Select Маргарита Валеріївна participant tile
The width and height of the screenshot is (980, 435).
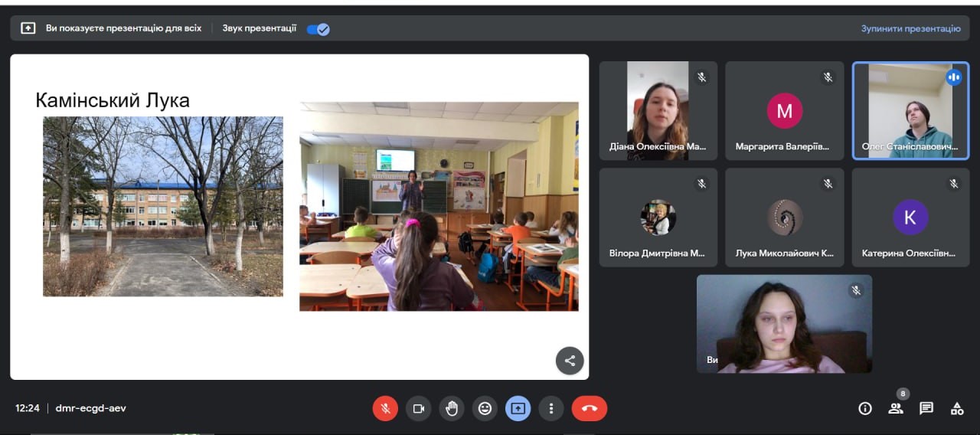click(x=785, y=111)
